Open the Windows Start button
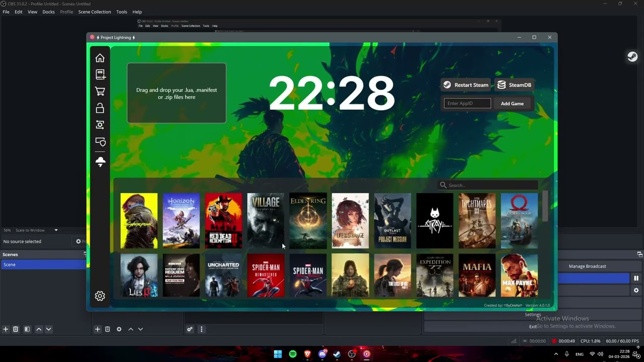 pyautogui.click(x=278, y=354)
